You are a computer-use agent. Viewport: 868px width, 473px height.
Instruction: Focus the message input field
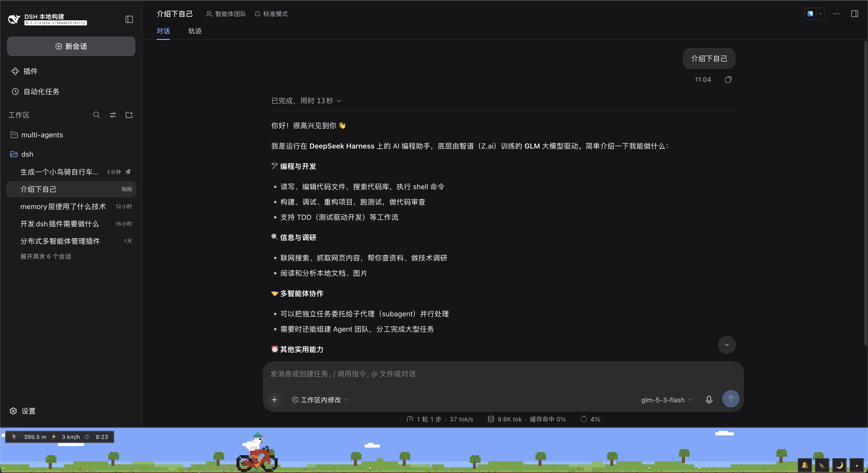click(503, 374)
